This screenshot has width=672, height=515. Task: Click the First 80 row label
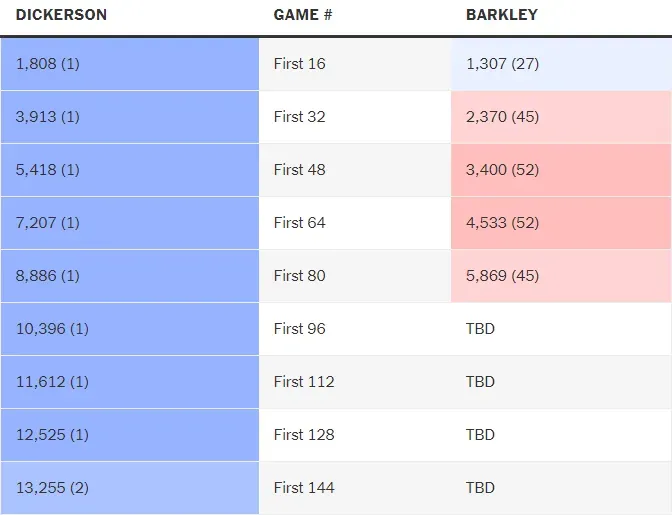click(x=300, y=276)
